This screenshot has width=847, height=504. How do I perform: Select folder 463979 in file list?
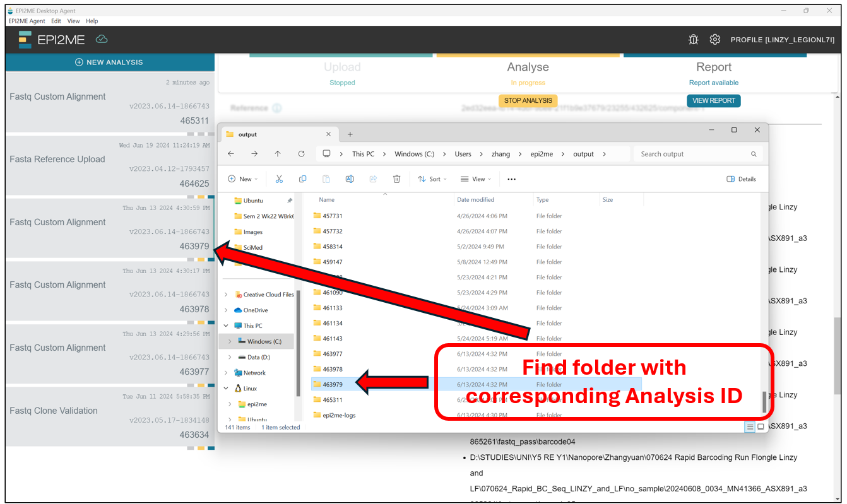[x=477, y=384]
